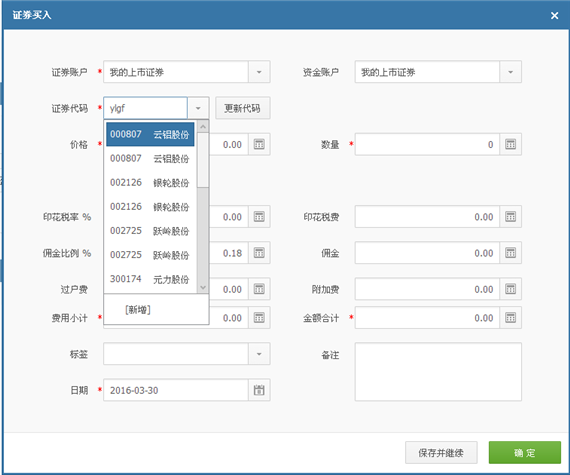Open calendar picker for 日期 field
The height and width of the screenshot is (475, 570).
tap(259, 390)
